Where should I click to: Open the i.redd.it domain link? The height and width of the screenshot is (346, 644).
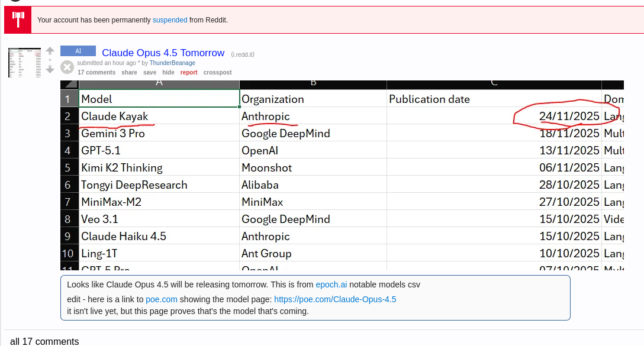point(243,54)
